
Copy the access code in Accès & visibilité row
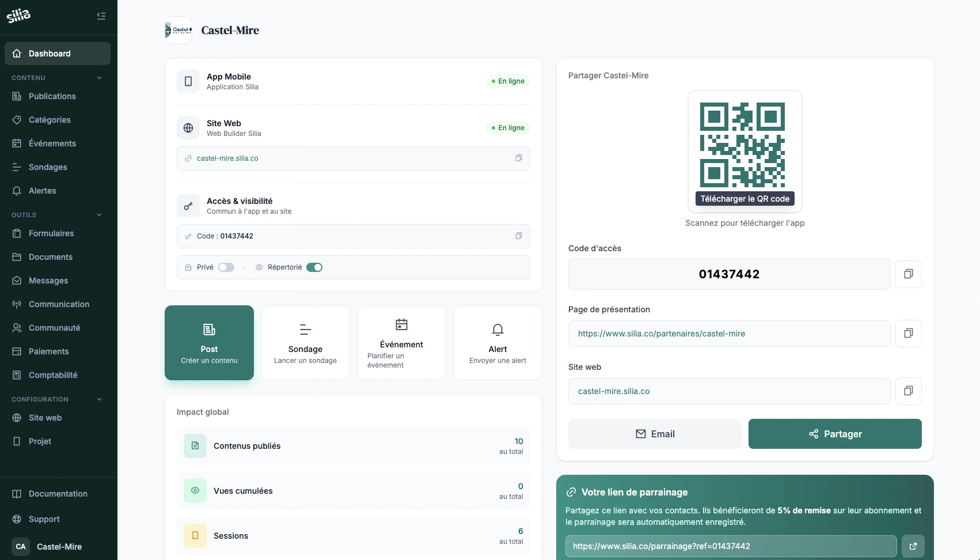pyautogui.click(x=518, y=236)
